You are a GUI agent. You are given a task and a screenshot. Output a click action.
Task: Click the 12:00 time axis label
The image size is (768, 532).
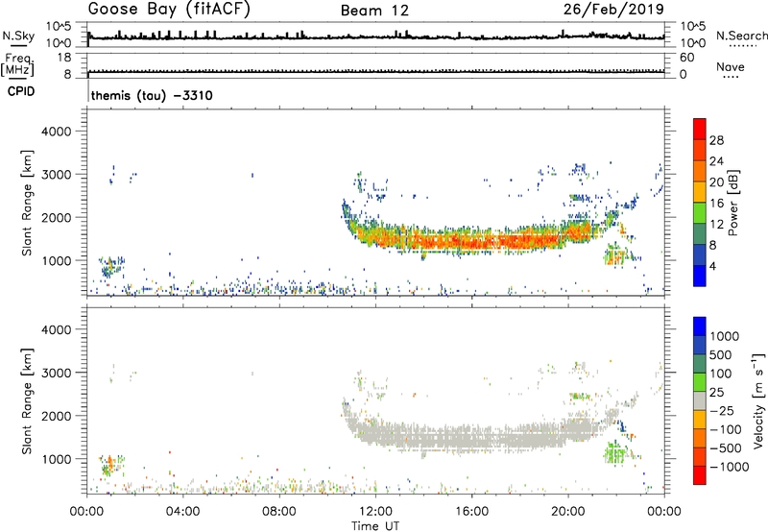[x=375, y=512]
